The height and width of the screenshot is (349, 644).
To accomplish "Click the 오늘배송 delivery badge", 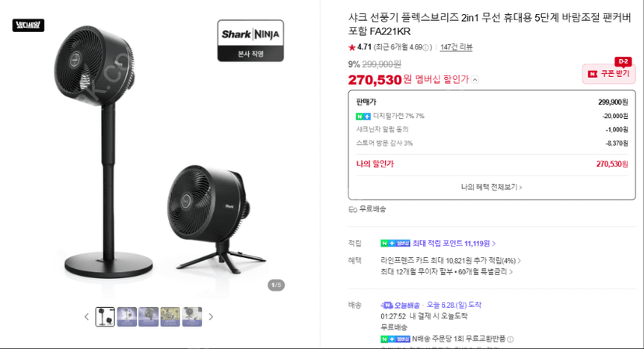I will [400, 305].
